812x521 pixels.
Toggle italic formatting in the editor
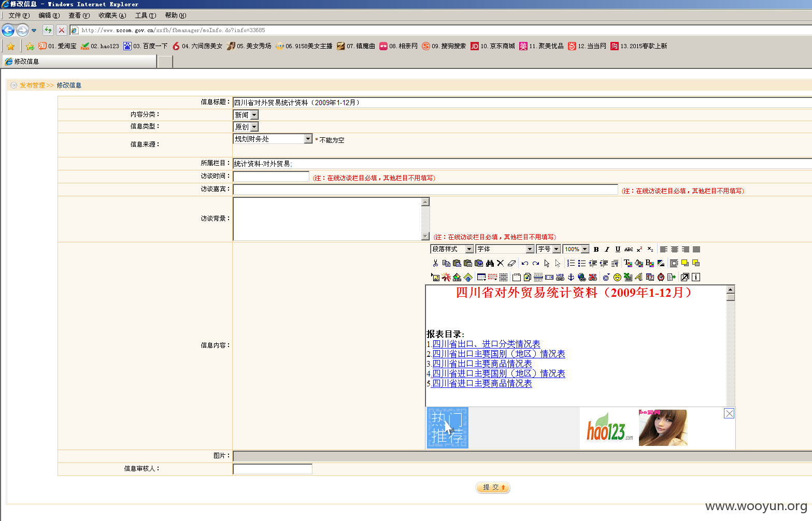coord(607,249)
